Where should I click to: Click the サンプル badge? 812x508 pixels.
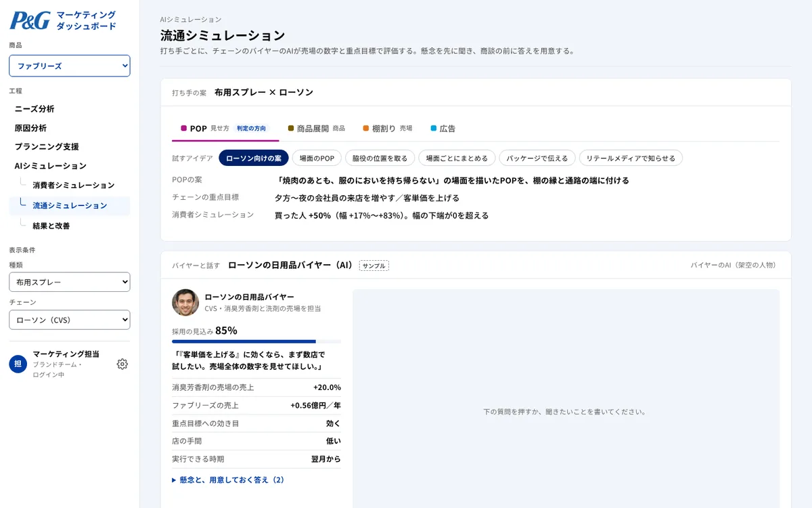point(374,266)
